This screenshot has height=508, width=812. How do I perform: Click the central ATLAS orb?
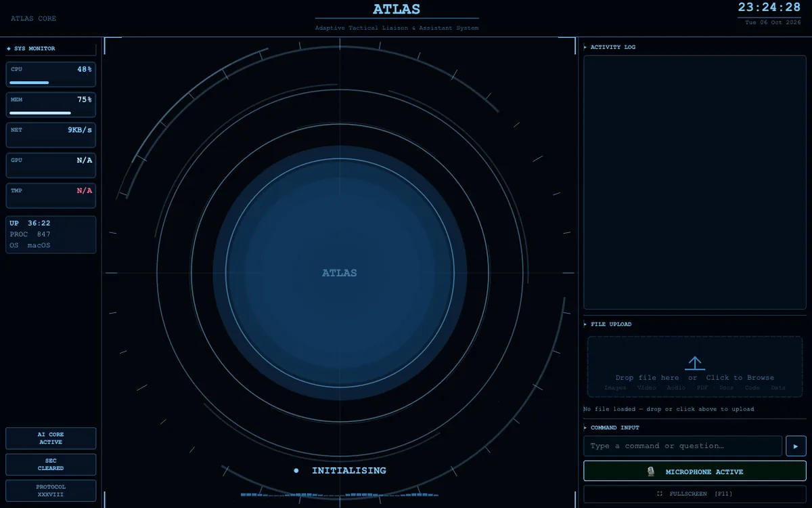pos(340,273)
